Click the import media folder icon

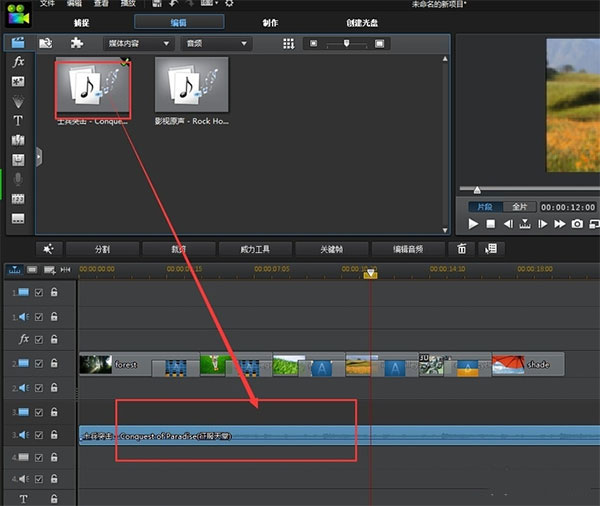tap(46, 43)
